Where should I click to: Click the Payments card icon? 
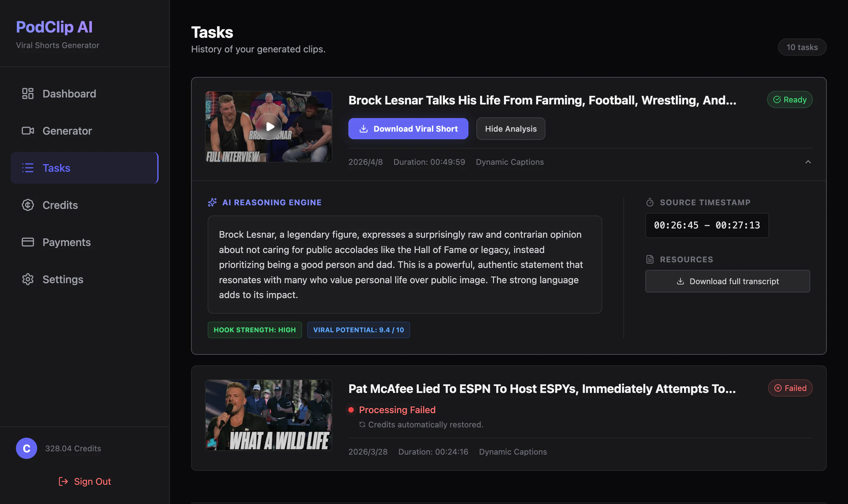tap(28, 242)
